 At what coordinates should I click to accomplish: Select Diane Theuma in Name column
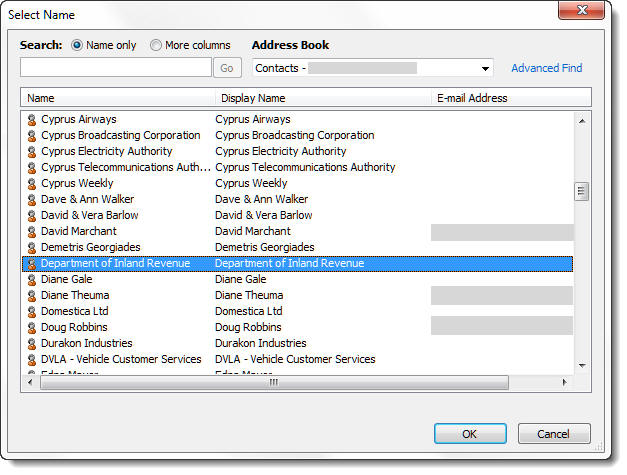click(75, 295)
